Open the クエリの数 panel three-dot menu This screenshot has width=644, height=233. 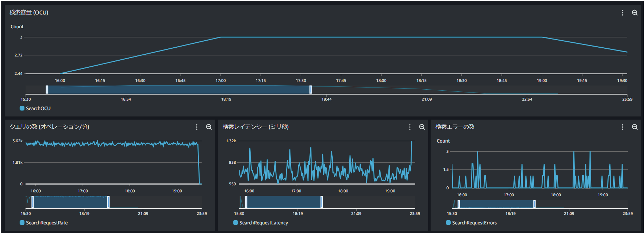pos(197,127)
